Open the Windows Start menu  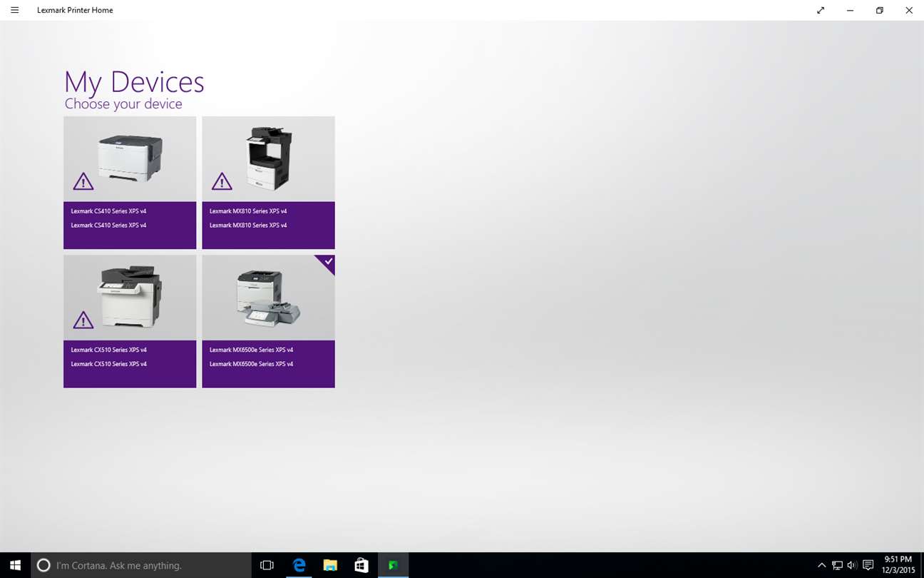coord(15,565)
